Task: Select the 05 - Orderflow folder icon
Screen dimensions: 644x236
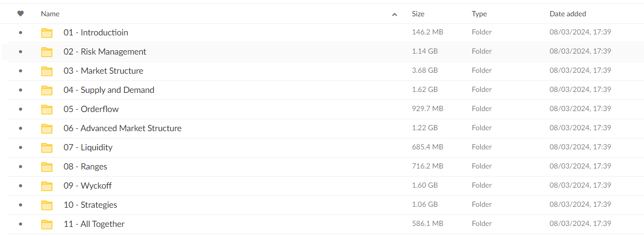Action: (46, 109)
